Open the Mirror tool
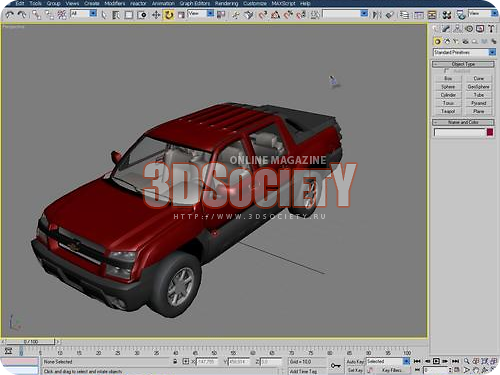The width and height of the screenshot is (500, 375). pos(377,15)
